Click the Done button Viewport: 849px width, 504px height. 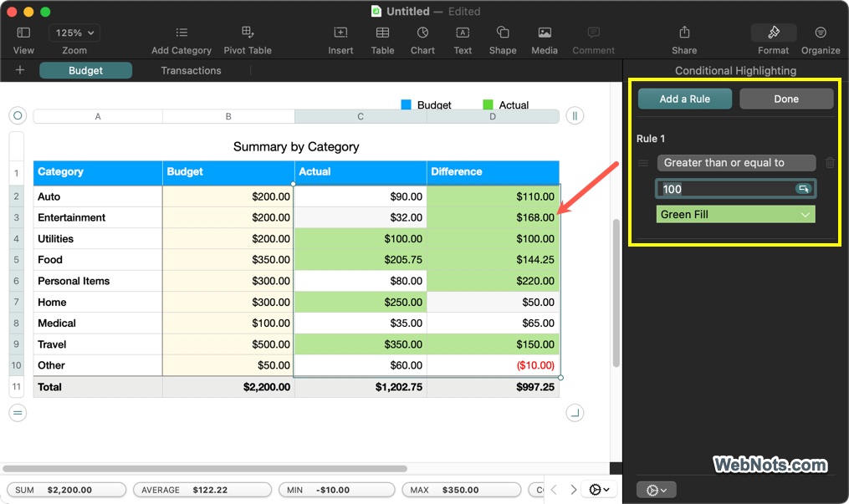click(x=786, y=99)
